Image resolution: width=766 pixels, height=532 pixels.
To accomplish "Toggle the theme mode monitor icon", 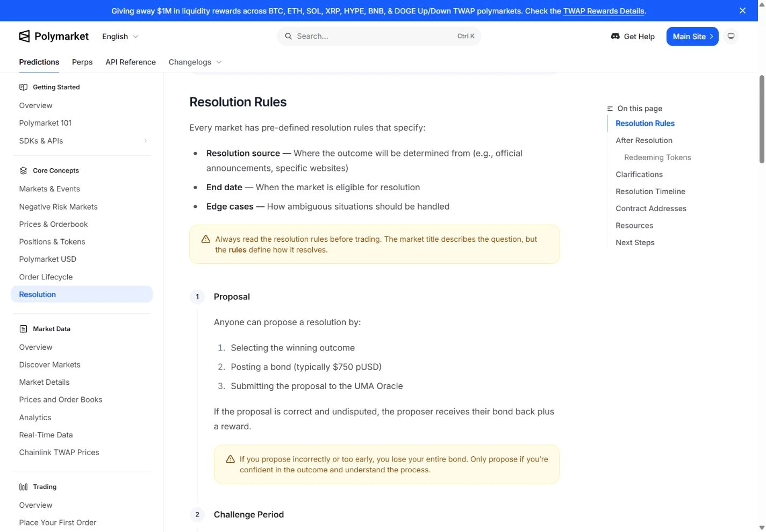I will [x=731, y=36].
